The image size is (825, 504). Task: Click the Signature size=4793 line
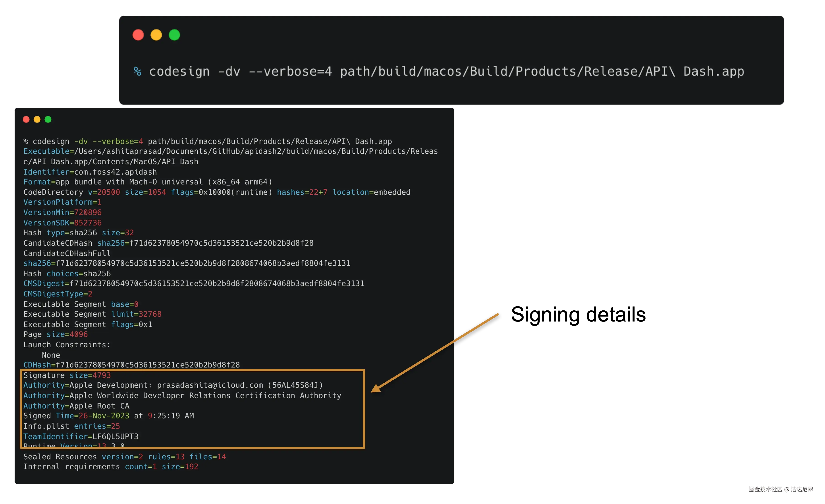[67, 375]
